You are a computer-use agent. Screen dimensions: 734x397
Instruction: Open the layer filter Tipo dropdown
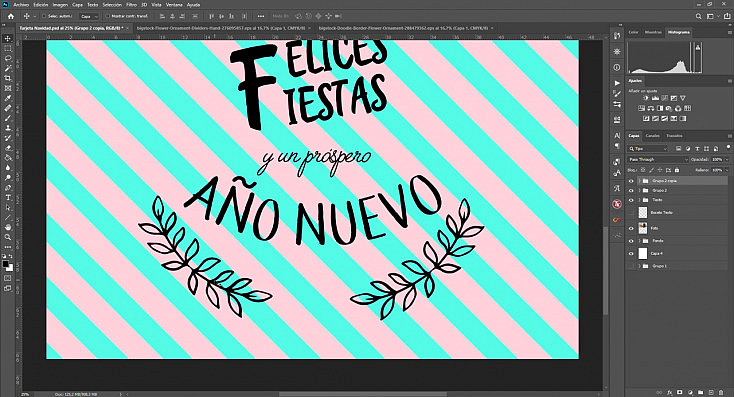coord(647,149)
